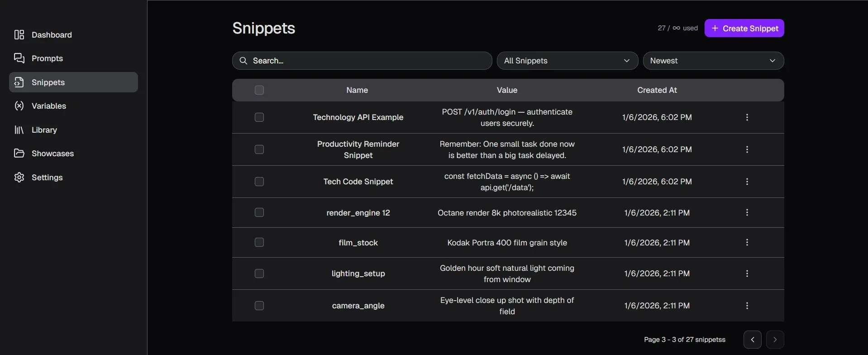The width and height of the screenshot is (868, 355).
Task: Check the film_stock row checkbox
Action: [x=259, y=242]
